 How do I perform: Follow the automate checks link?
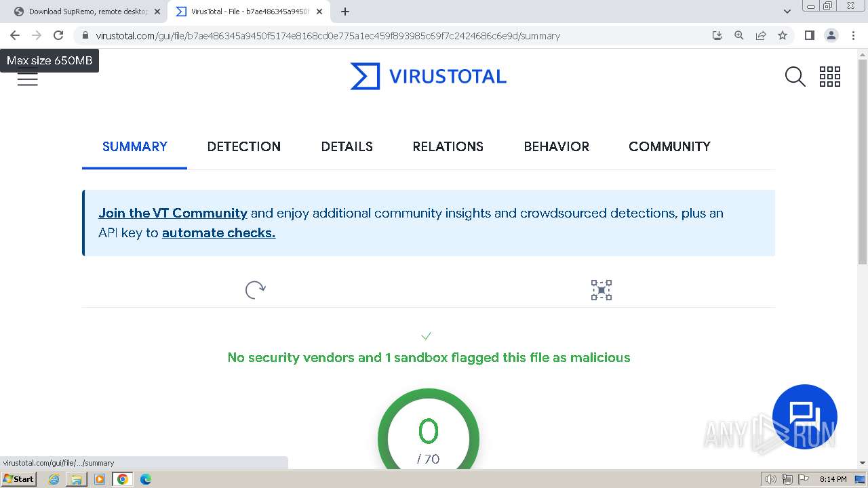pyautogui.click(x=218, y=232)
